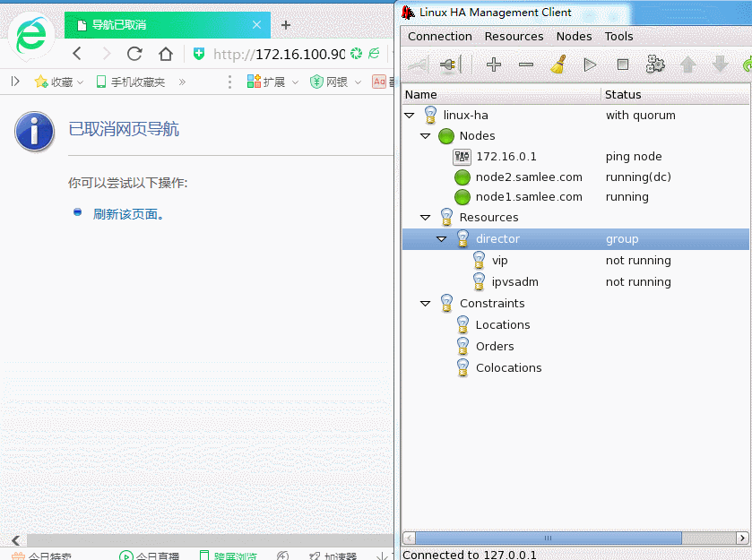
Task: Select node1.samlee.com in the tree
Action: point(529,197)
